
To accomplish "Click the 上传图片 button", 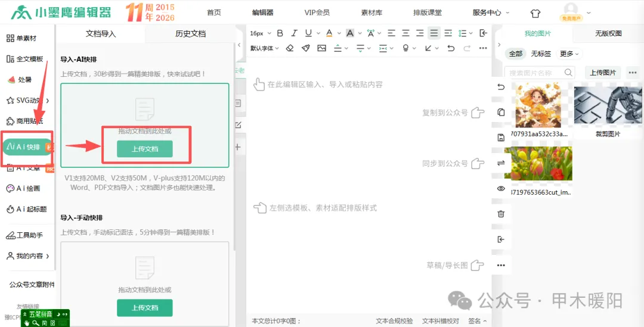I will click(x=603, y=73).
